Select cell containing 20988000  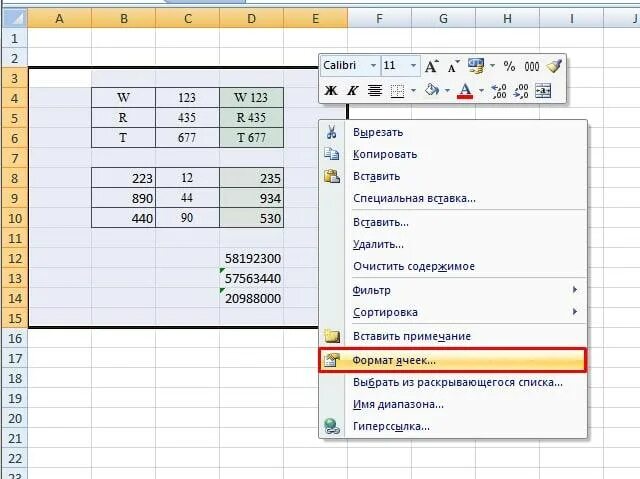coord(251,298)
